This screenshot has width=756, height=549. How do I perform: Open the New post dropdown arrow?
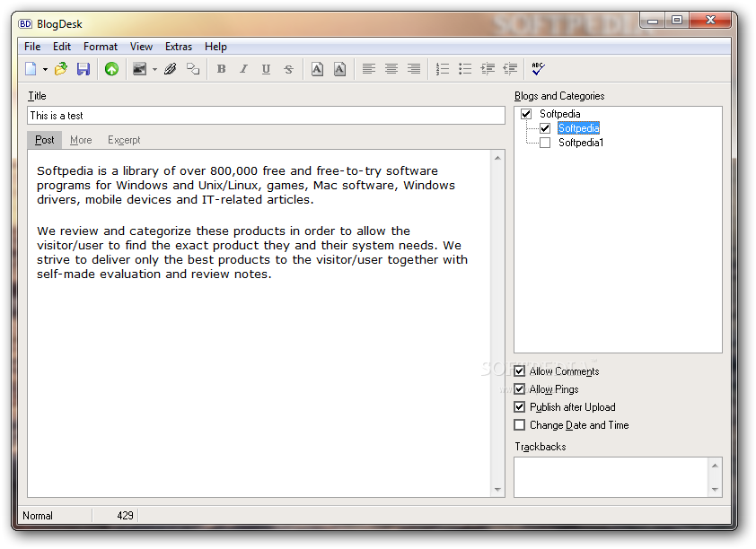point(45,69)
